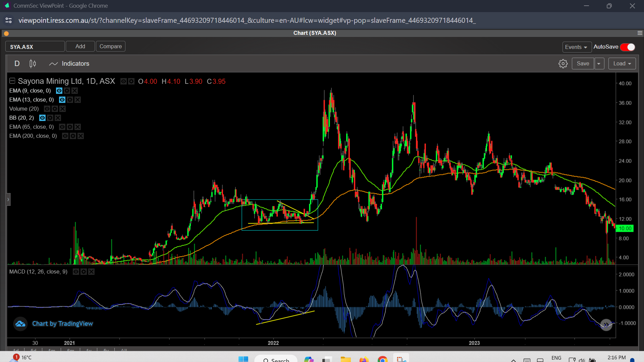View Chrome site information icon in address bar
This screenshot has height=362, width=644.
point(9,20)
